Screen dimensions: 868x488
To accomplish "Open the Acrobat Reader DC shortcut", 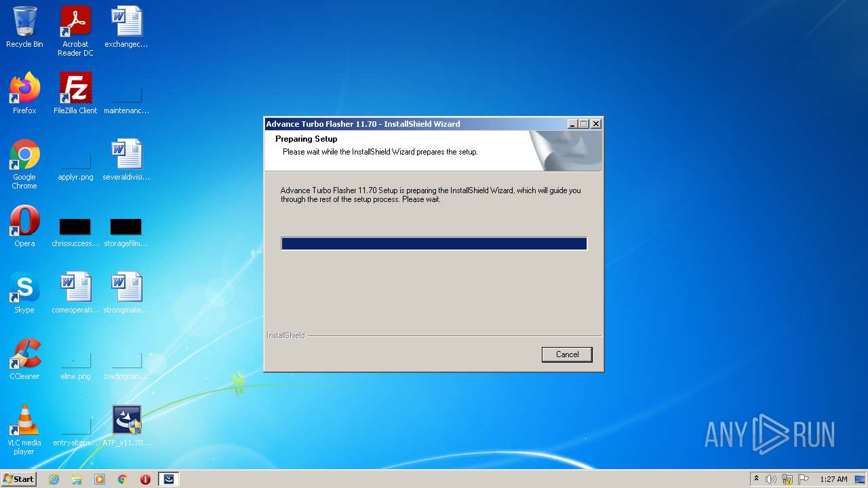I will tap(75, 30).
